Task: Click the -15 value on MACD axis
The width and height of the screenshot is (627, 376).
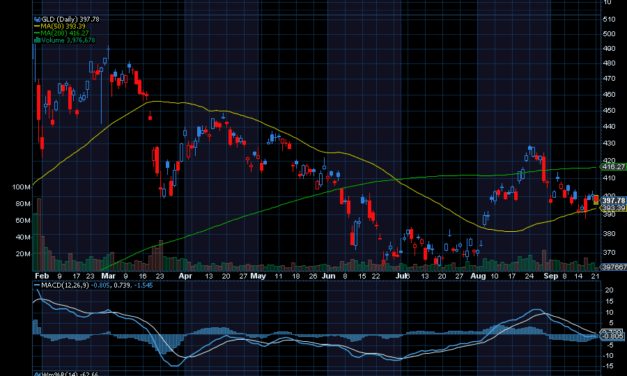Action: pos(609,366)
